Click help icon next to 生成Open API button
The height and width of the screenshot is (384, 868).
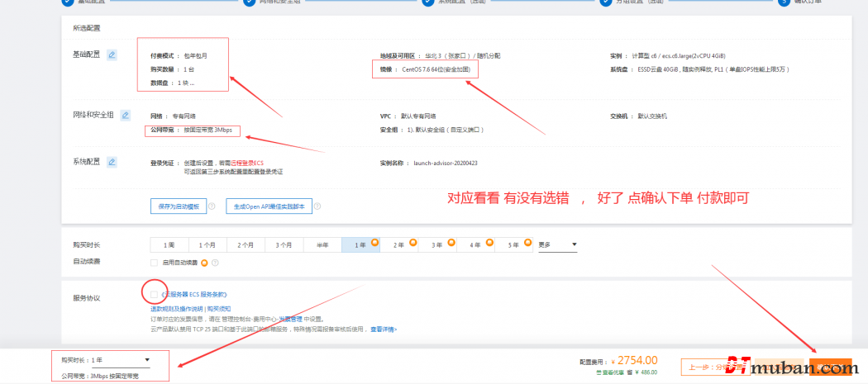click(x=317, y=206)
